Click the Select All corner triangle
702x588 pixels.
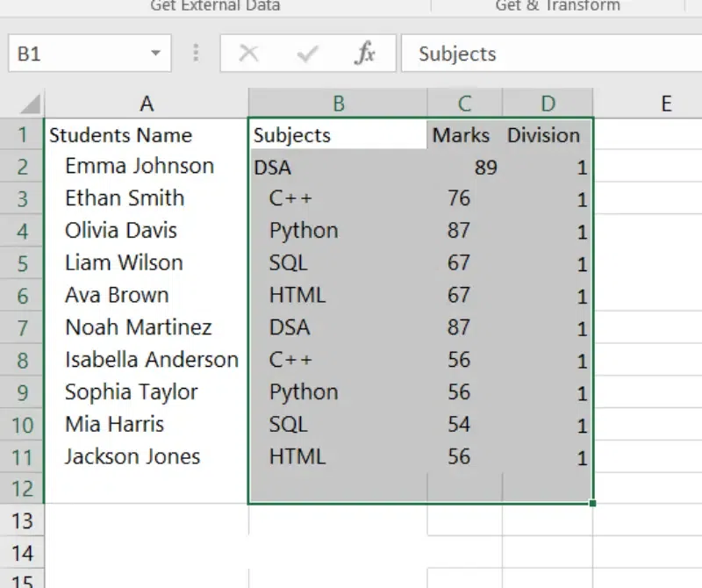tap(31, 104)
